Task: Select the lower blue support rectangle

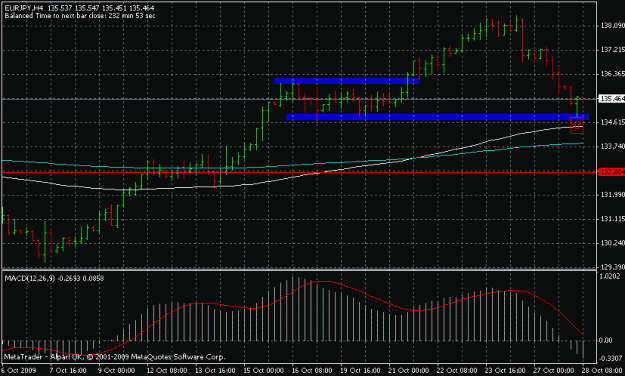Action: tap(437, 117)
